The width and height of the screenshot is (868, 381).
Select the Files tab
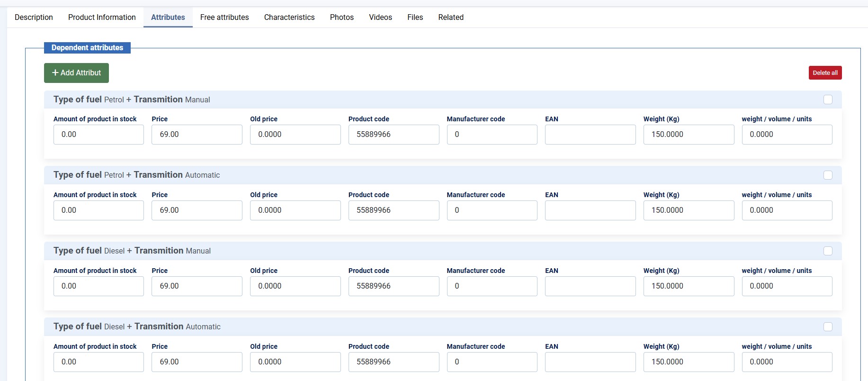pos(415,18)
